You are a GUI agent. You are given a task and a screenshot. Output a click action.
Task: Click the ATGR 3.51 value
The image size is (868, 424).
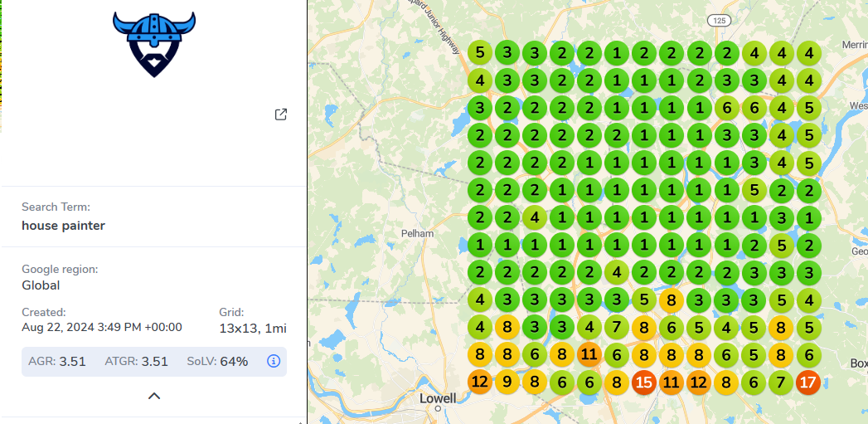coord(155,361)
